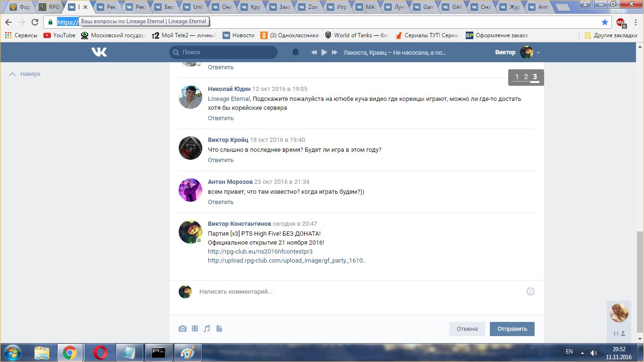Reload the current page
This screenshot has height=362, width=644.
[x=34, y=22]
